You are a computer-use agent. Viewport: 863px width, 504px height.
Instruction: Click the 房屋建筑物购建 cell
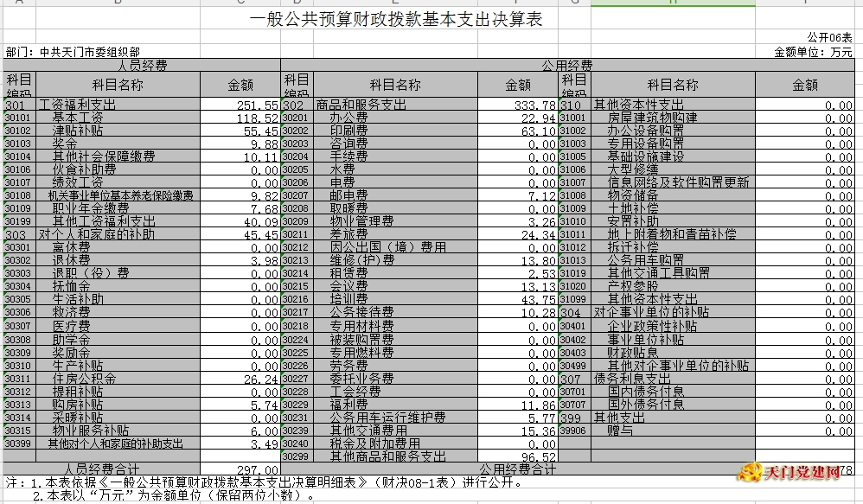(673, 118)
